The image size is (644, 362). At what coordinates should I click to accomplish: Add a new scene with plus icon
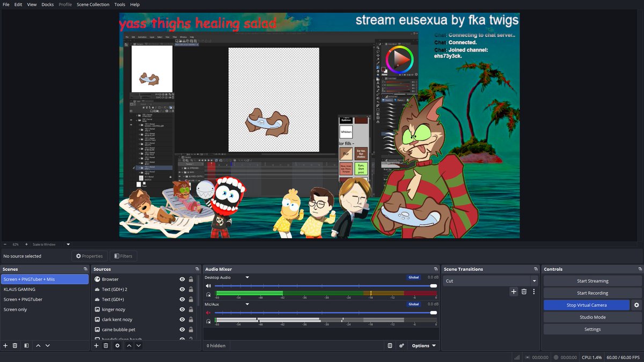[5, 346]
